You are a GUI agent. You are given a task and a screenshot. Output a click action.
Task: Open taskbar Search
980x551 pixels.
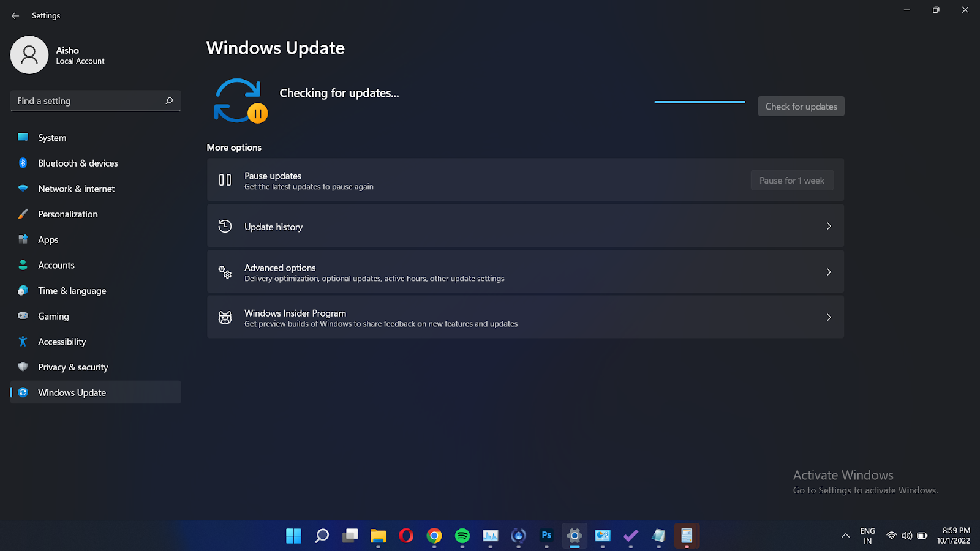pos(322,536)
